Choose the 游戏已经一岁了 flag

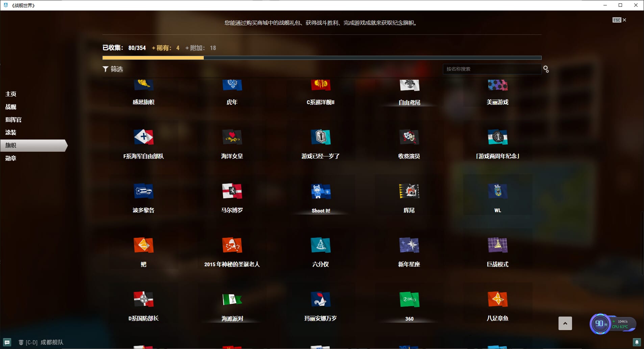coord(320,137)
